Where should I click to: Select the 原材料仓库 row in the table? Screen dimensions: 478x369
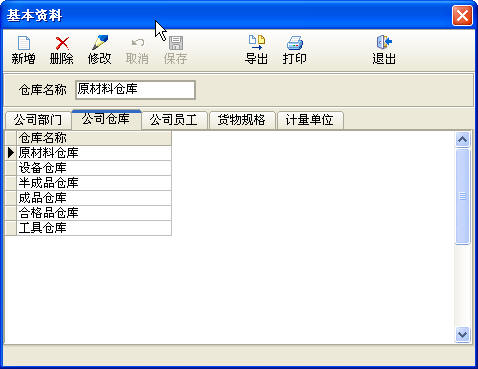tap(94, 153)
